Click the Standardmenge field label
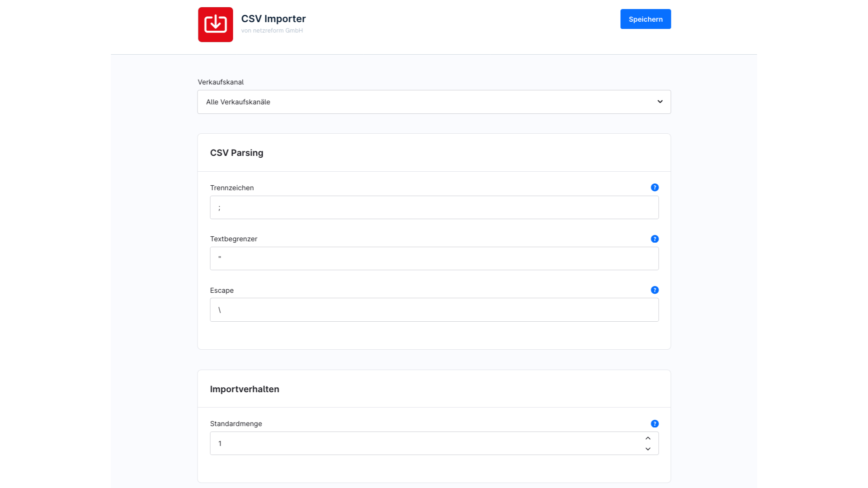This screenshot has width=868, height=488. [236, 424]
